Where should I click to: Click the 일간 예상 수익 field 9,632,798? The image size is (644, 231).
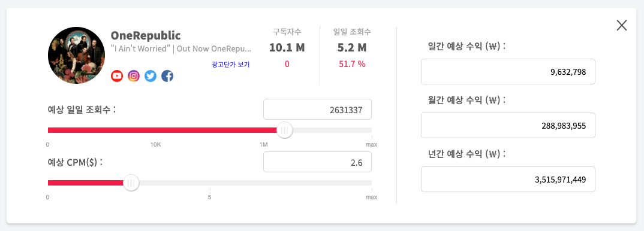point(508,72)
